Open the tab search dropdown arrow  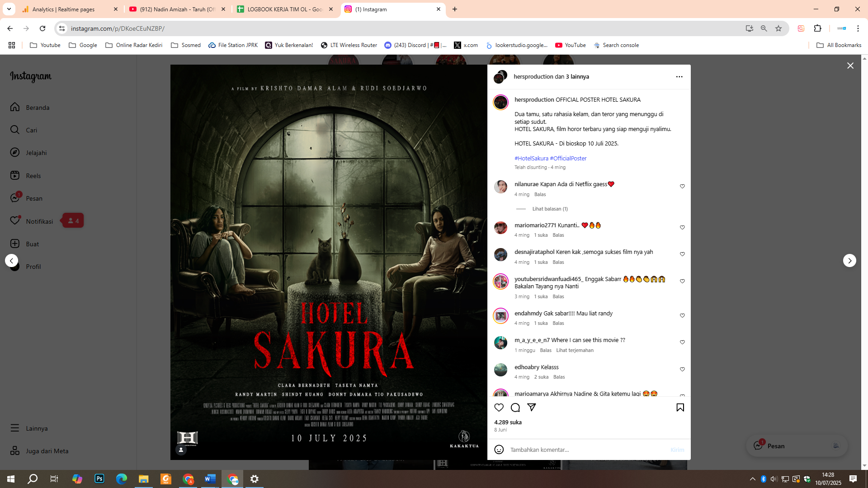9,9
